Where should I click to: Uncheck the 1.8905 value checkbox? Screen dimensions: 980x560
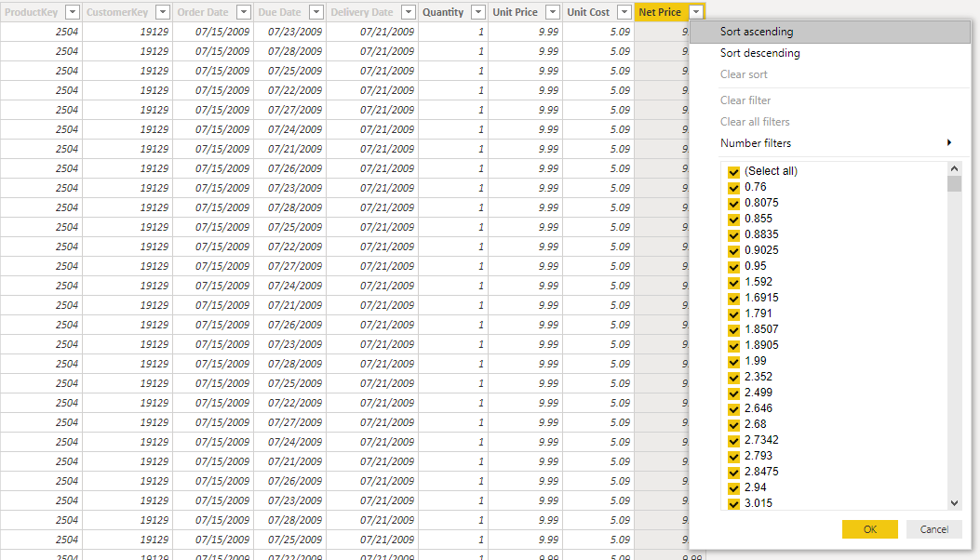(733, 346)
